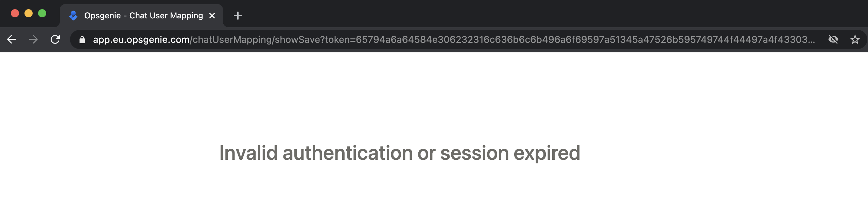Click the Invalid authentication or session expired message
Image resolution: width=868 pixels, height=223 pixels.
coord(400,153)
